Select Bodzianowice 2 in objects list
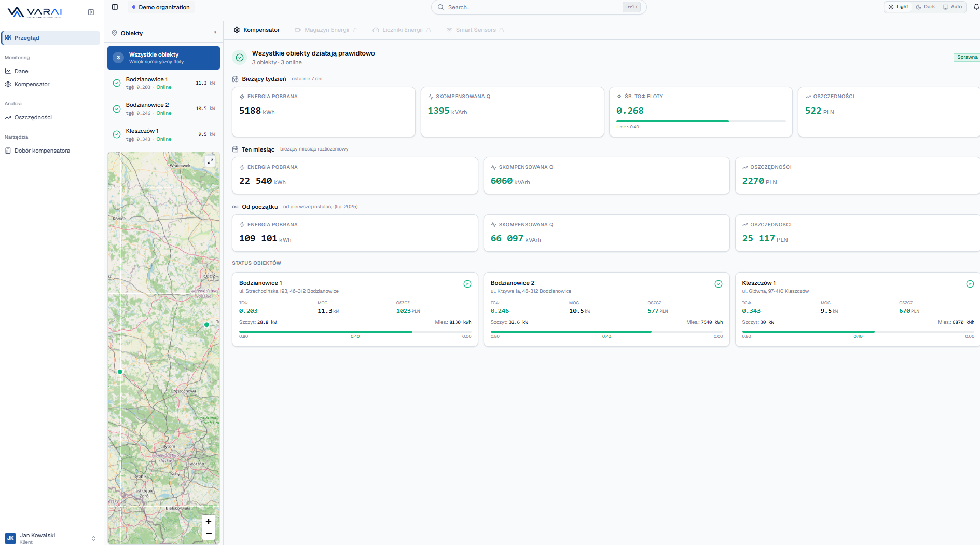 [163, 109]
